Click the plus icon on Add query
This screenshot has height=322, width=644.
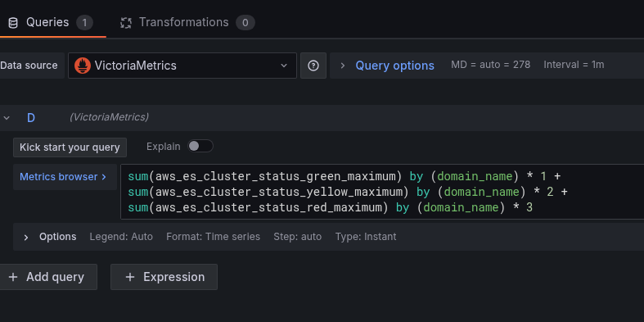coord(13,277)
